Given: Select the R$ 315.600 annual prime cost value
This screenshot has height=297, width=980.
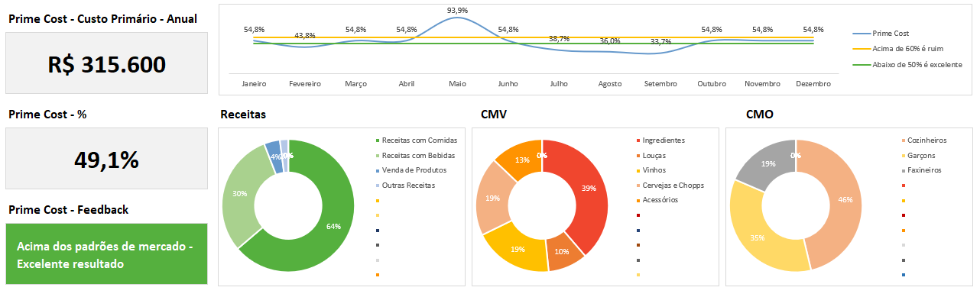Looking at the screenshot, I should pos(106,64).
